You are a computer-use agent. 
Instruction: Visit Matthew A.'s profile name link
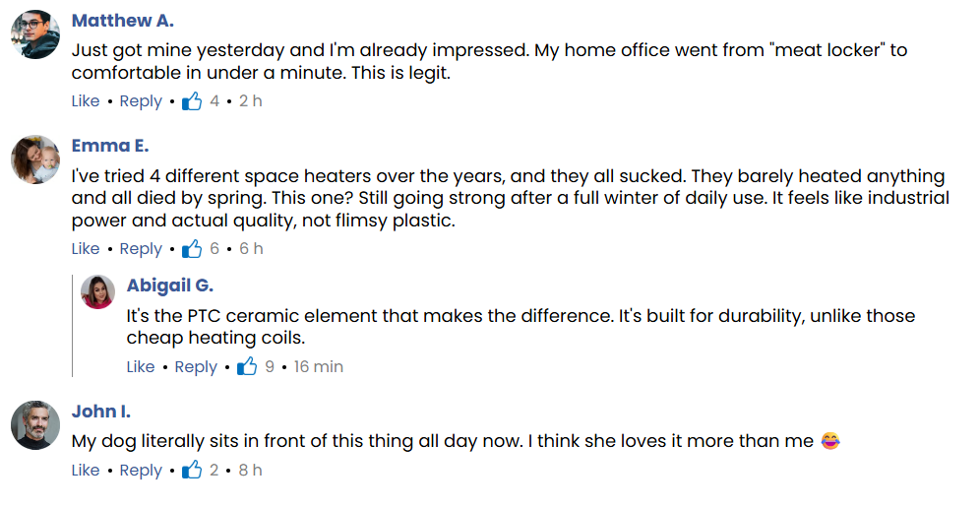[123, 21]
